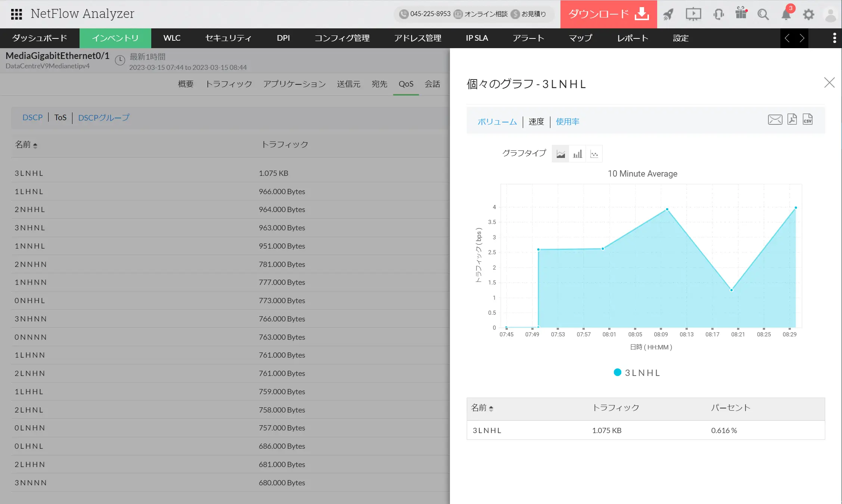Click the rocket quick-start icon
The image size is (842, 504).
[x=668, y=14]
